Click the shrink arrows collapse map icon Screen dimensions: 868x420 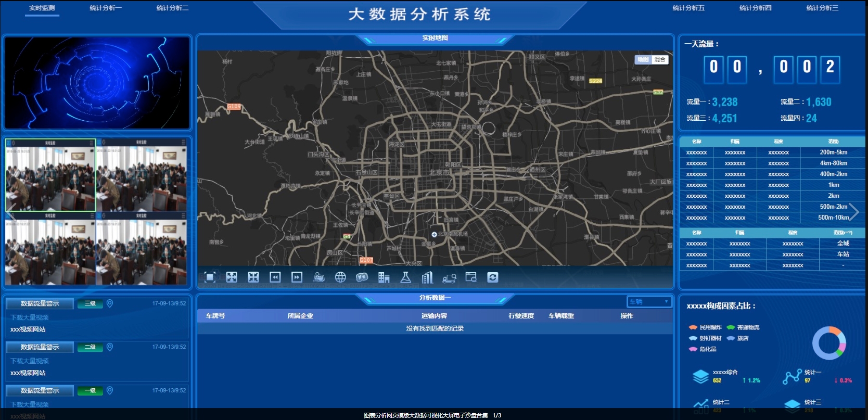pyautogui.click(x=253, y=277)
